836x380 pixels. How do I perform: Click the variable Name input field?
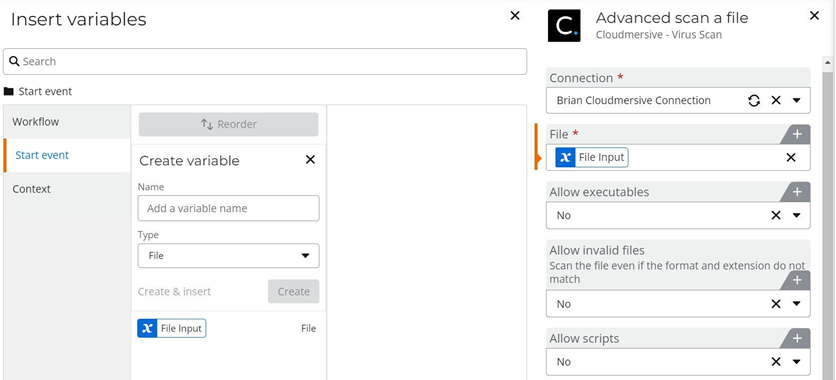click(x=228, y=208)
